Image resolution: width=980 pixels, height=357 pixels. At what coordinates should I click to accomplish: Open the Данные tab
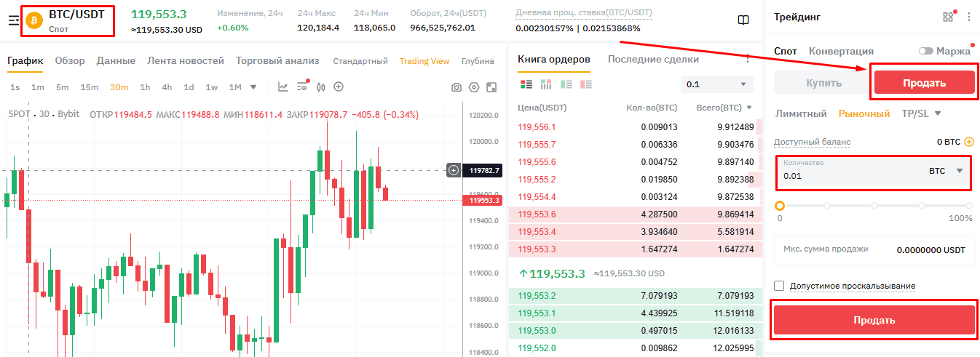point(116,61)
